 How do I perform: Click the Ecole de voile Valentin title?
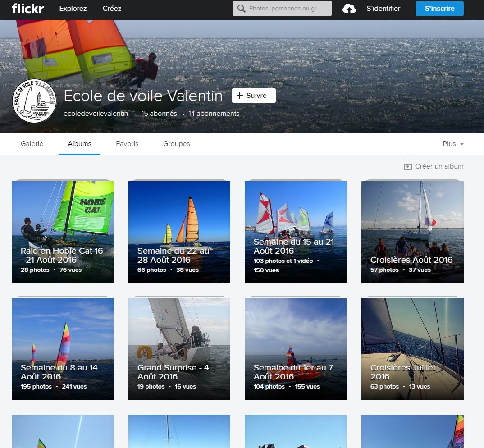143,96
